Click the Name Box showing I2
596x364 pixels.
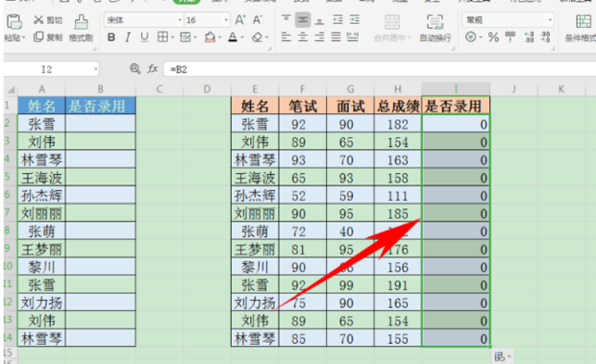coord(46,69)
